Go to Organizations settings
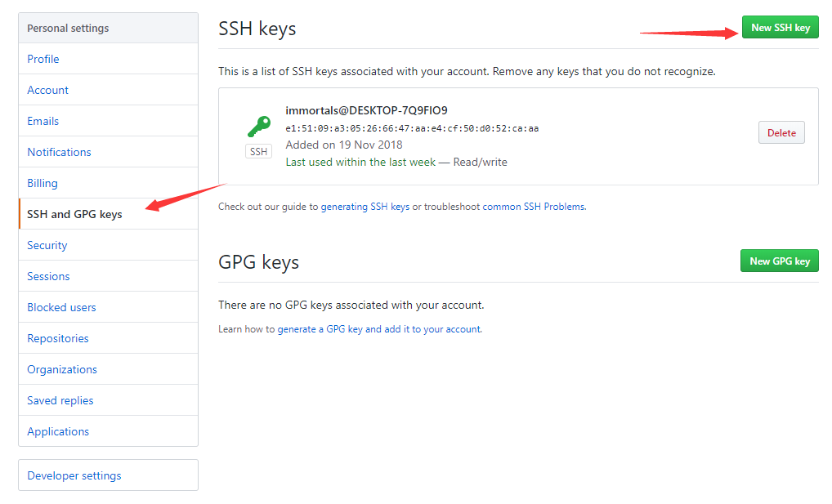The width and height of the screenshot is (832, 504). 62,369
